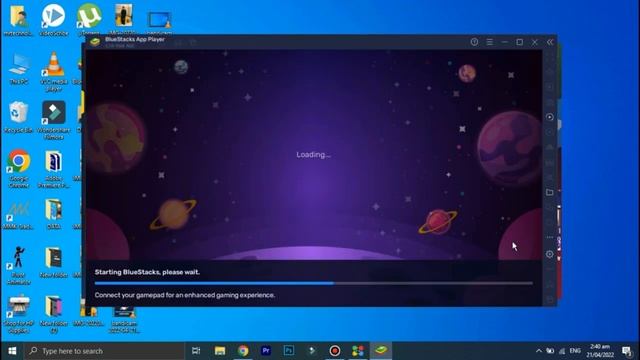The height and width of the screenshot is (360, 640).
Task: Select the Shop for HP Supplies desktop shortcut
Action: (18, 313)
